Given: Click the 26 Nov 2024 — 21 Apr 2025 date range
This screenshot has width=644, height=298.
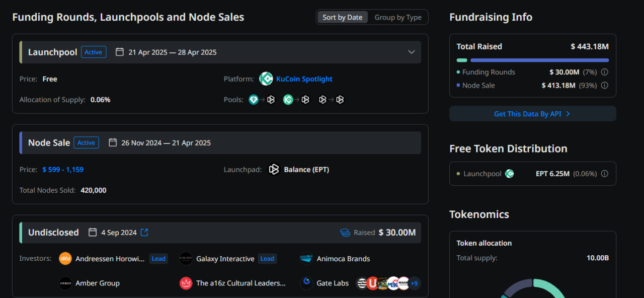Looking at the screenshot, I should point(166,143).
